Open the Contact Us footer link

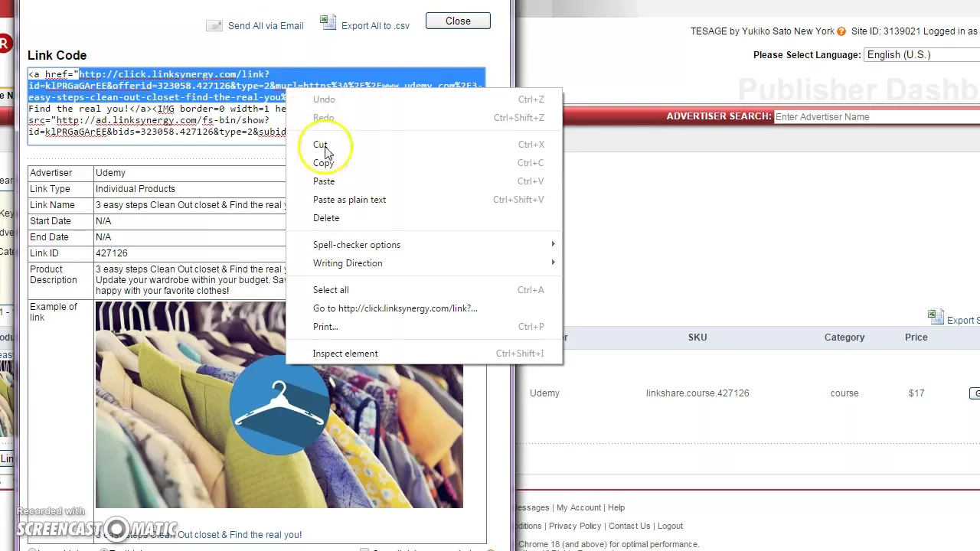click(629, 527)
